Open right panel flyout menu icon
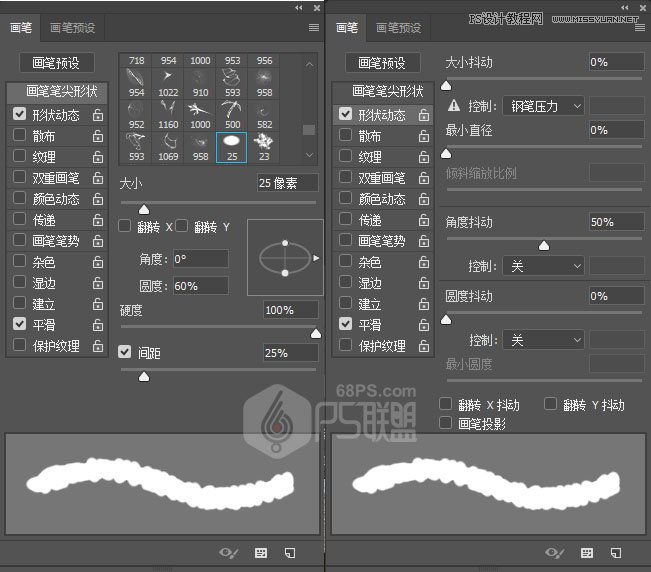This screenshot has height=572, width=651. [640, 27]
